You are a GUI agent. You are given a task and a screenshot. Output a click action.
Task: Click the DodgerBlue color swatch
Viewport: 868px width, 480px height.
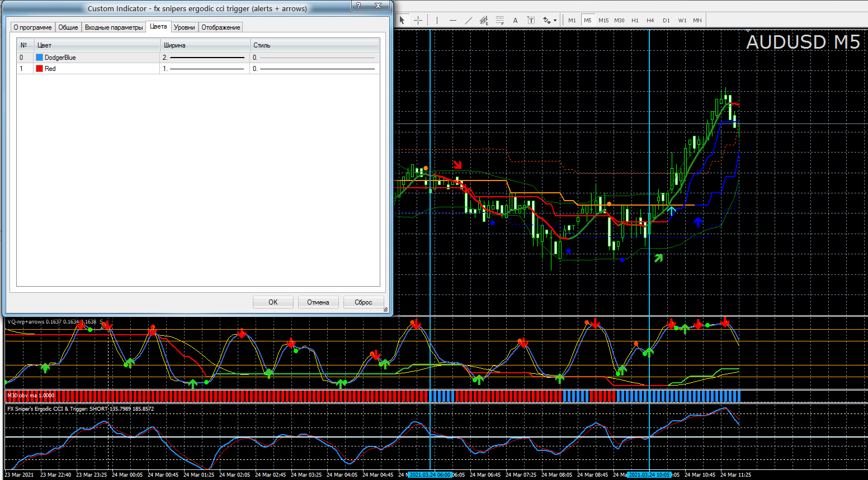[40, 58]
